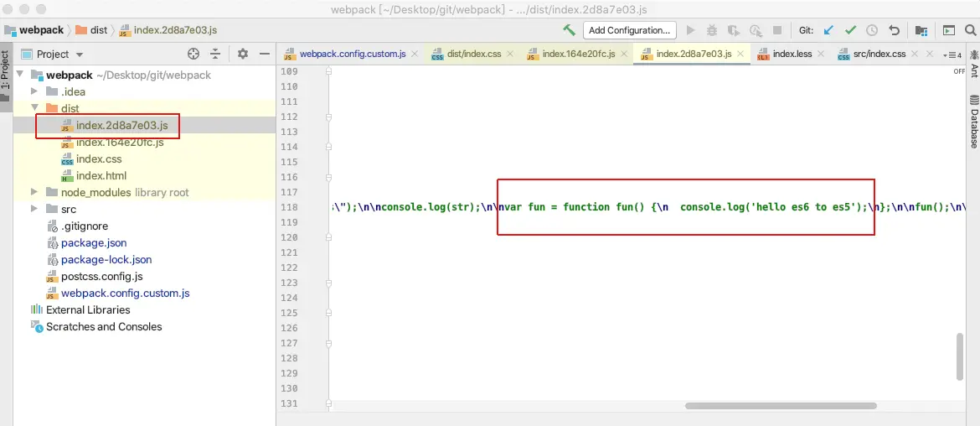Click the locate current file target icon
The image size is (980, 426).
pyautogui.click(x=193, y=54)
